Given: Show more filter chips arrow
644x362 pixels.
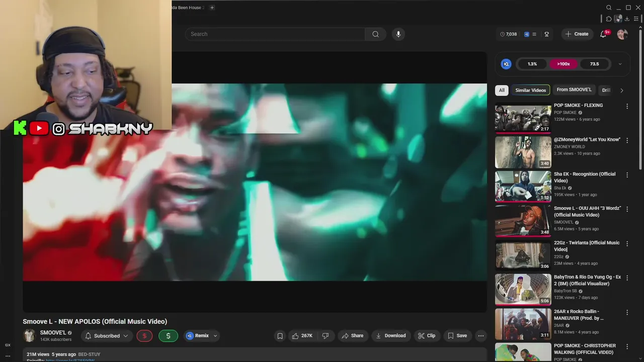Looking at the screenshot, I should tap(621, 90).
